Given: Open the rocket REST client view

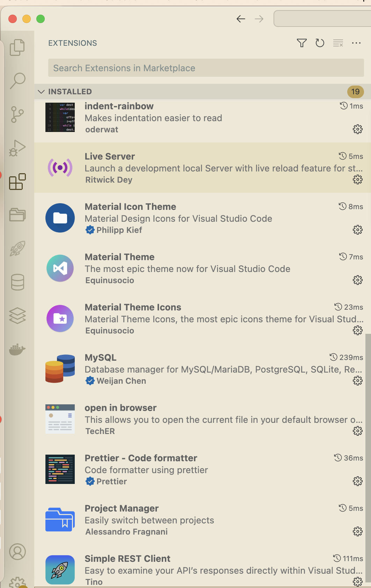Looking at the screenshot, I should click(17, 248).
